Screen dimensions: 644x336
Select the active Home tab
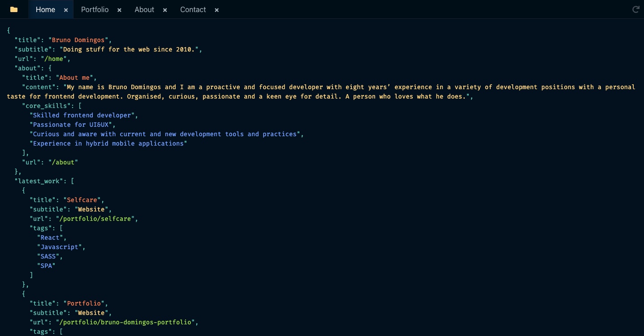click(x=45, y=9)
